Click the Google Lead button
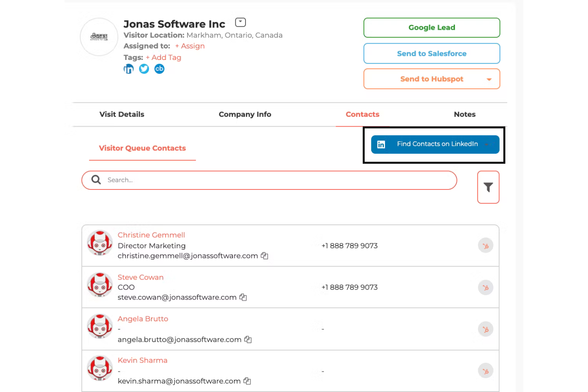588x392 pixels. click(x=432, y=28)
